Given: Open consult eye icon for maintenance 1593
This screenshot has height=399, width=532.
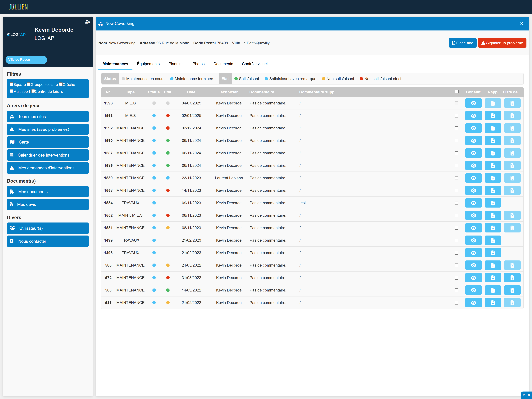Looking at the screenshot, I should 473,116.
